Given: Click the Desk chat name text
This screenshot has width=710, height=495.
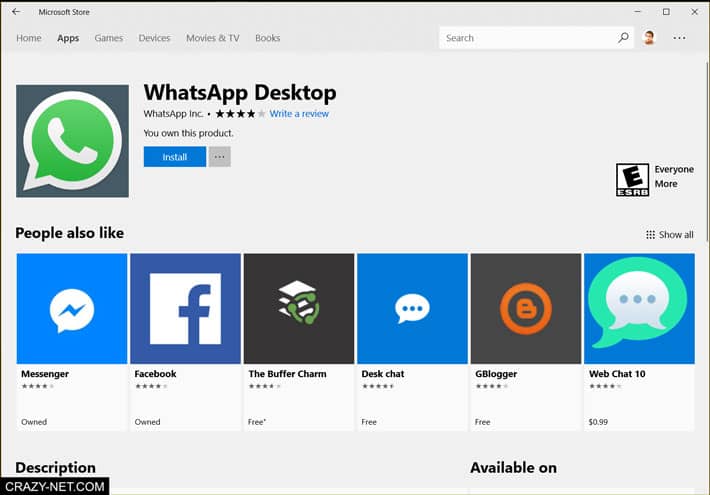Looking at the screenshot, I should pyautogui.click(x=383, y=374).
